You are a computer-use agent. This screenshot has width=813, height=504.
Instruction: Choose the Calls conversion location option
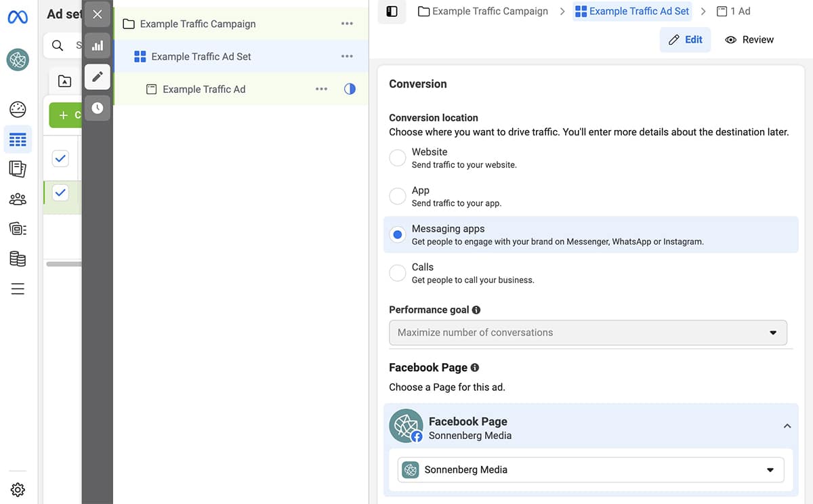[398, 273]
